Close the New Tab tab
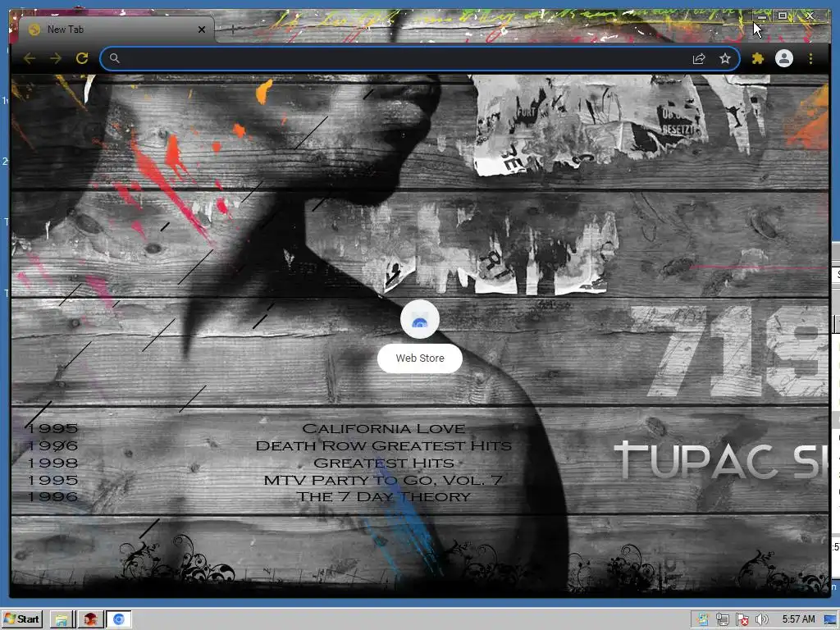Image resolution: width=840 pixels, height=630 pixels. pyautogui.click(x=202, y=30)
